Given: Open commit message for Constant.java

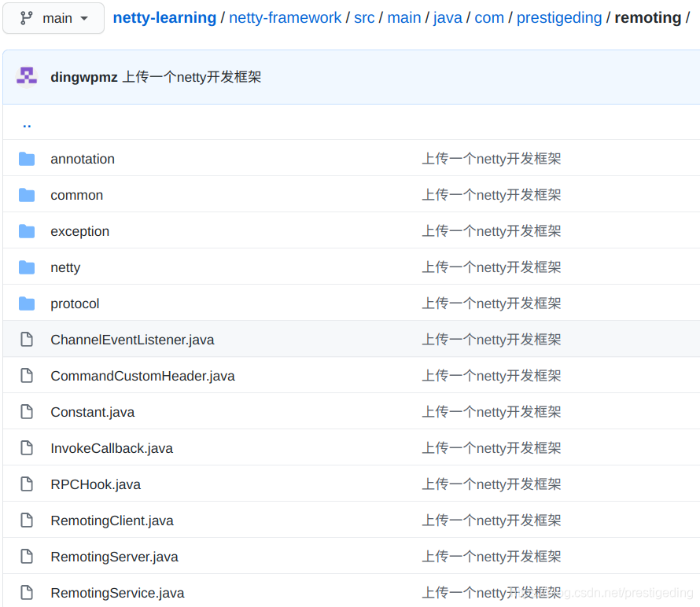Looking at the screenshot, I should point(492,411).
